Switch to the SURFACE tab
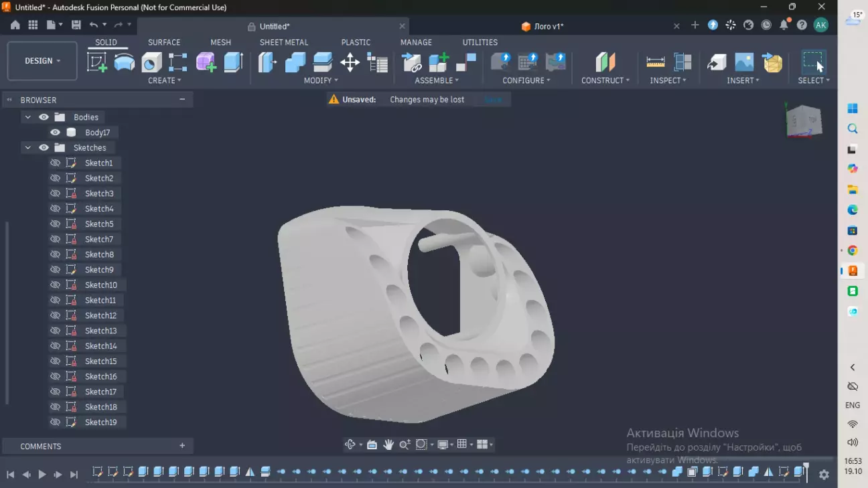The width and height of the screenshot is (868, 488). [x=164, y=42]
